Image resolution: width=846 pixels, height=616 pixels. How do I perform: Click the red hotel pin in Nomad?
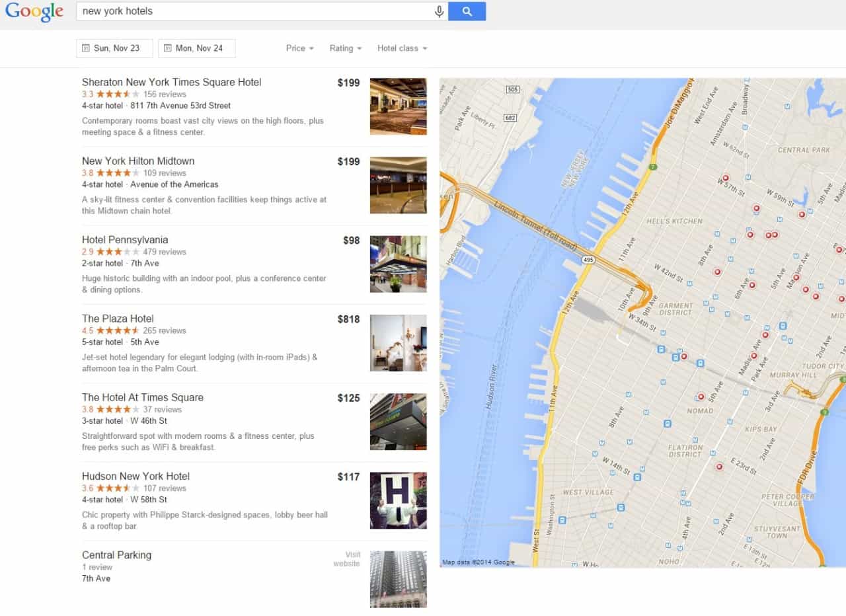(701, 397)
